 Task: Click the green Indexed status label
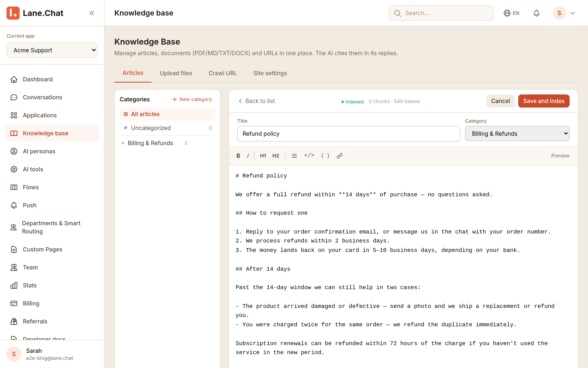coord(352,102)
